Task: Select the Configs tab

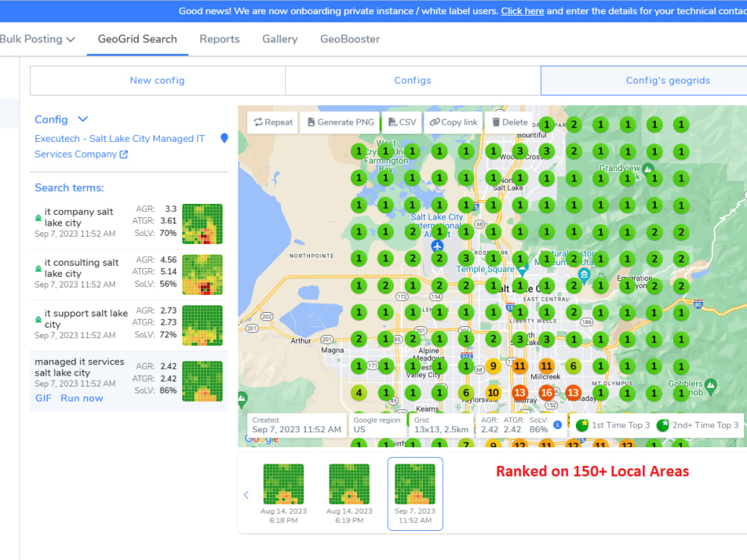Action: [x=412, y=81]
